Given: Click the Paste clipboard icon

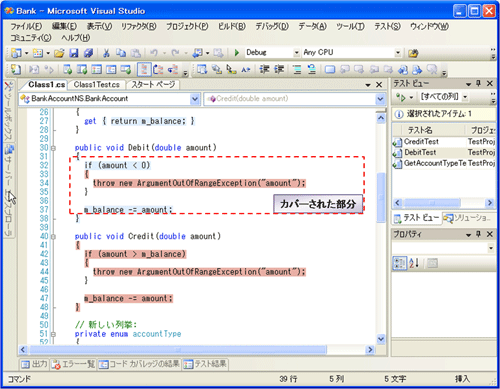Looking at the screenshot, I should [135, 53].
